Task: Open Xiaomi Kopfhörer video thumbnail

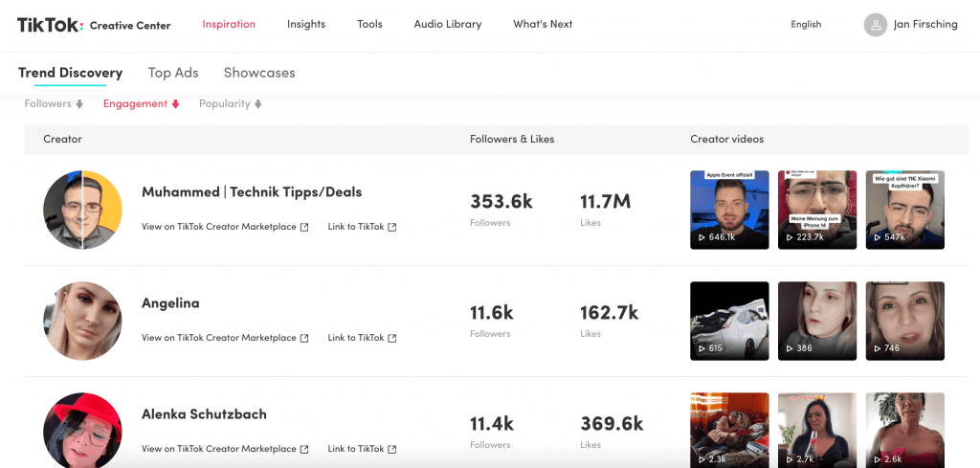Action: point(905,210)
